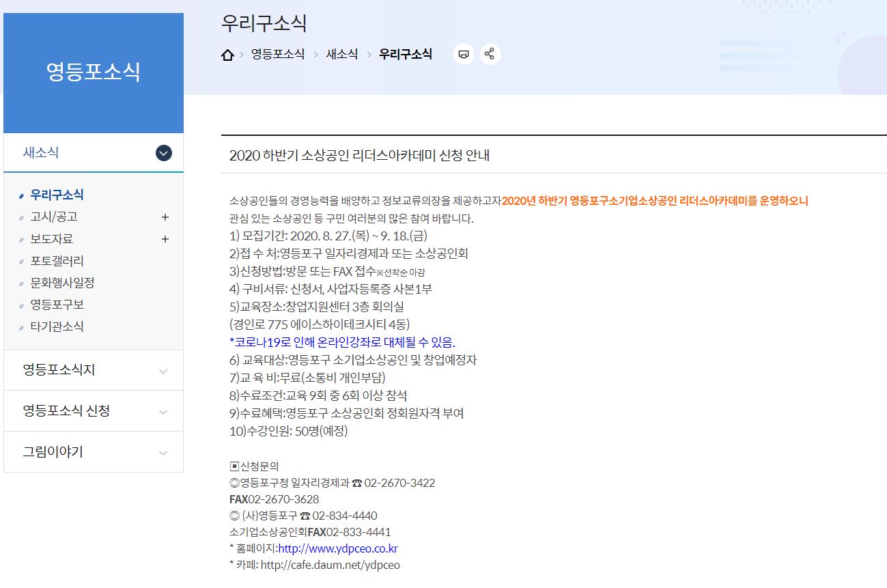Viewport: 887px width, 588px height.
Task: Select 새소식 sidebar heading
Action: (41, 152)
